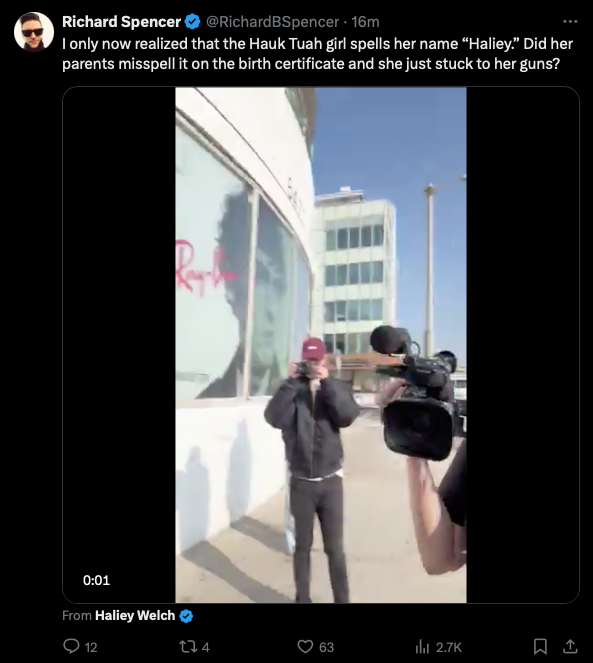Bookmark this post
The height and width of the screenshot is (663, 593).
(x=540, y=646)
